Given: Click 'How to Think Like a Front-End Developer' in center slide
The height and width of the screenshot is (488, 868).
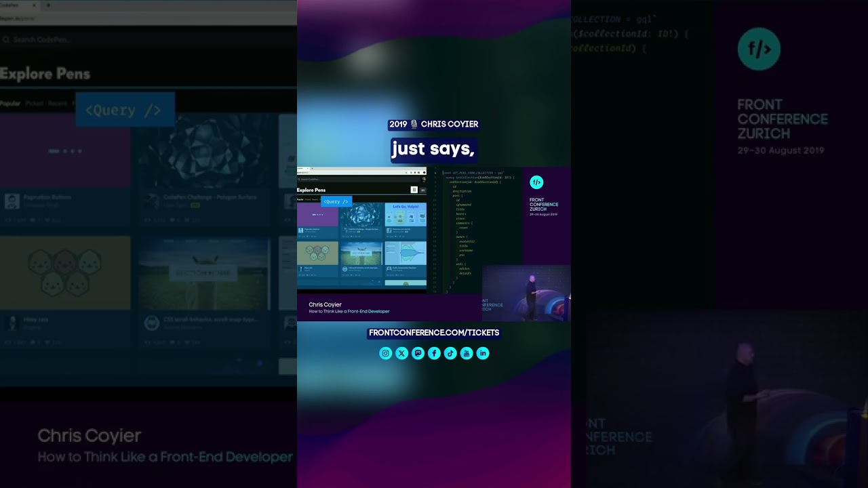Looking at the screenshot, I should (x=349, y=312).
